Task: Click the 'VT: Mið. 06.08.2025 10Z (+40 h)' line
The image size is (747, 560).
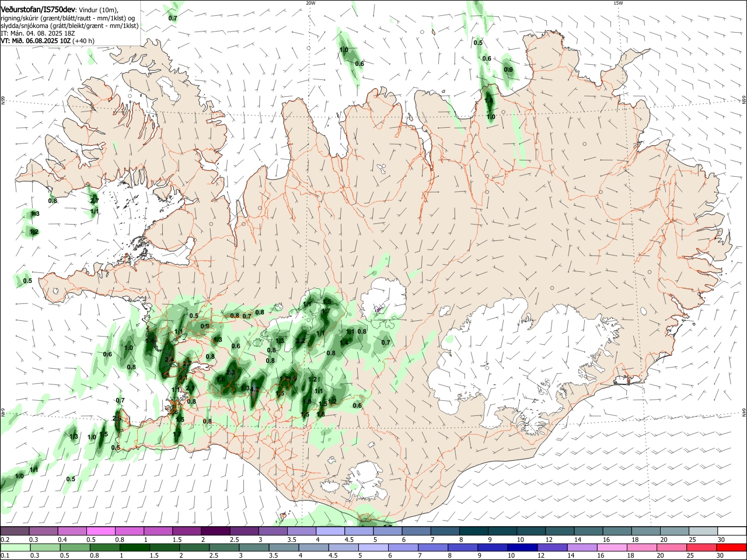Action: pos(47,41)
